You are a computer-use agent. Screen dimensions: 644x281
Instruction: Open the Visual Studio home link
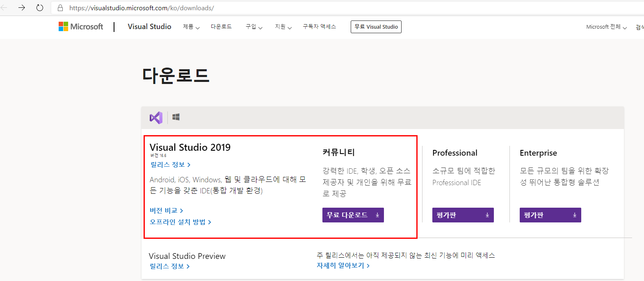click(x=149, y=27)
